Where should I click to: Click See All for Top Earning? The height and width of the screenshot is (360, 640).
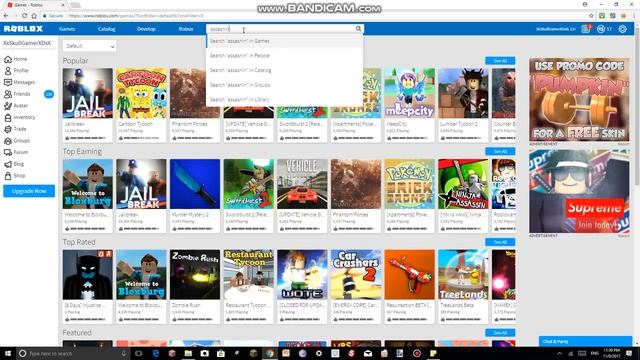500,151
